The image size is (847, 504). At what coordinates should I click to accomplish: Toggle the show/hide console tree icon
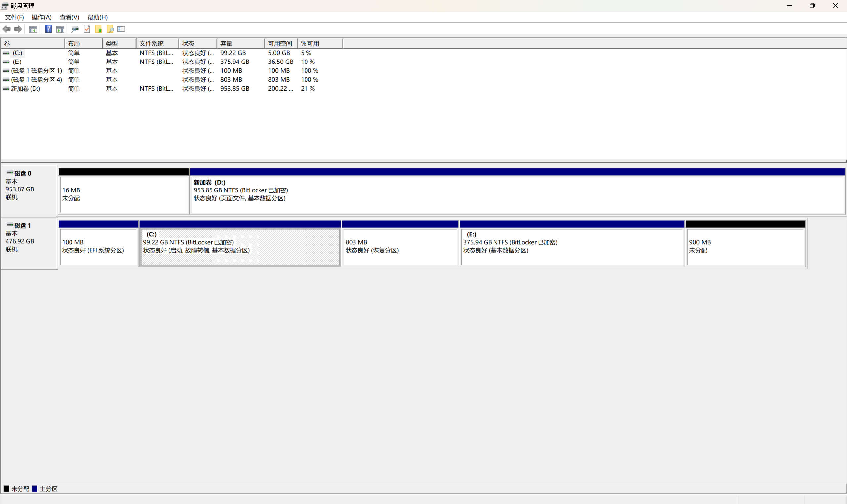33,29
